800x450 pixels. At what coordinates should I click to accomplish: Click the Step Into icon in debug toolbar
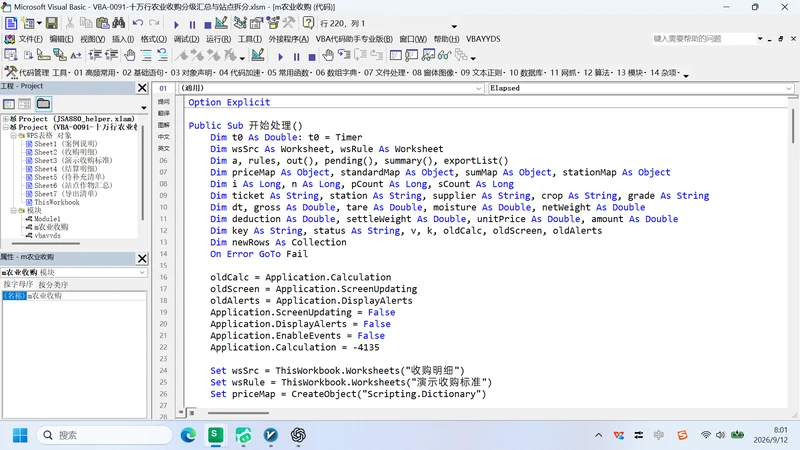pyautogui.click(x=344, y=55)
